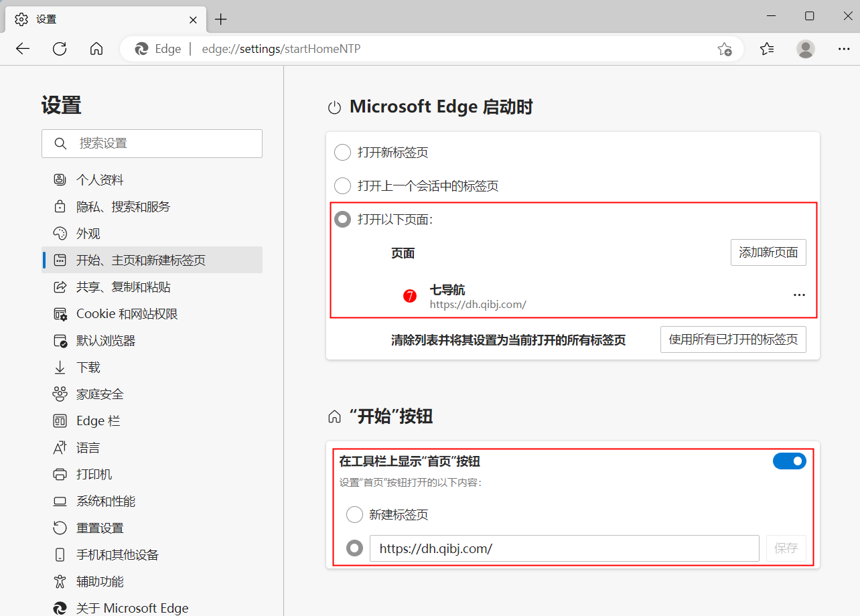The height and width of the screenshot is (616, 860).
Task: Open the Settings and more ellipsis menu
Action: point(844,49)
